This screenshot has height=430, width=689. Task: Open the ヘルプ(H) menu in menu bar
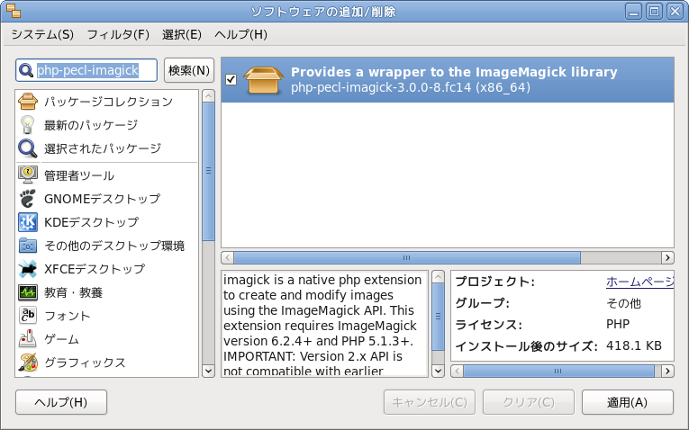pos(241,34)
